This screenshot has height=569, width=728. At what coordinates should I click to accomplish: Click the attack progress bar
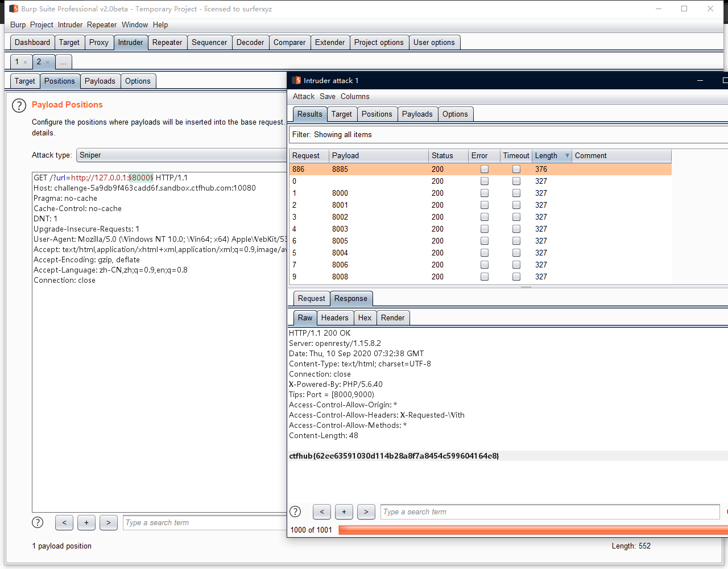pos(533,530)
